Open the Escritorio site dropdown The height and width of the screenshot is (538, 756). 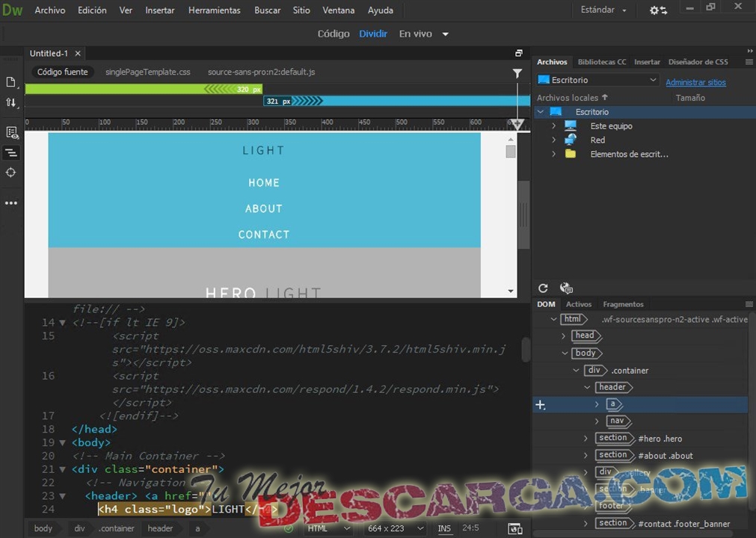pos(597,80)
